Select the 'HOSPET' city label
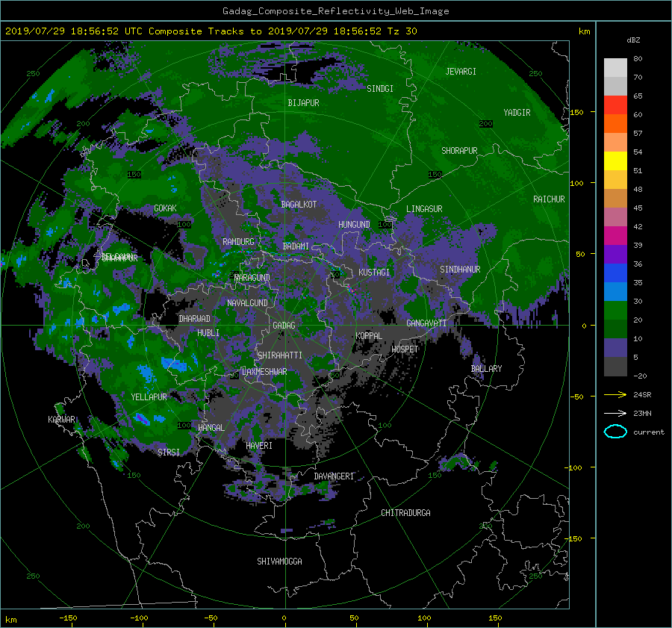 [x=405, y=349]
